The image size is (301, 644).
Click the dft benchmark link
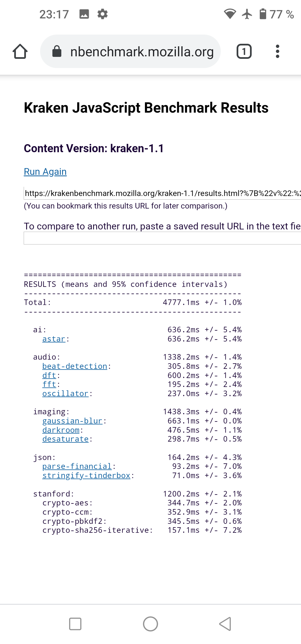point(49,376)
